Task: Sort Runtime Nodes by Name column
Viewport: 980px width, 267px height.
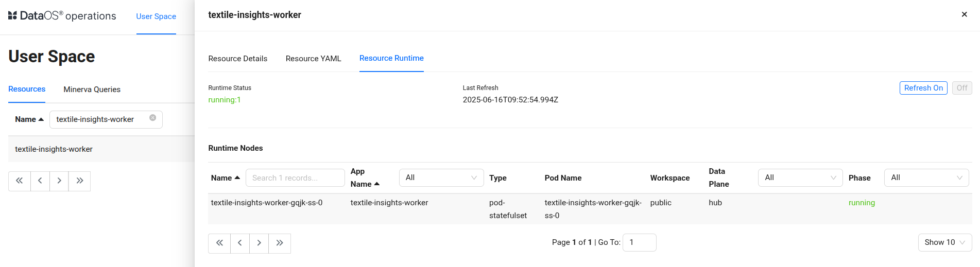Action: click(x=225, y=178)
